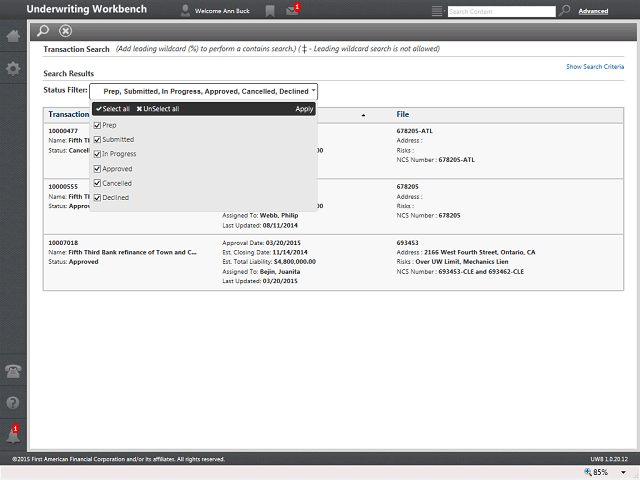Click Apply in the status filter
The image size is (640, 480).
[x=304, y=109]
